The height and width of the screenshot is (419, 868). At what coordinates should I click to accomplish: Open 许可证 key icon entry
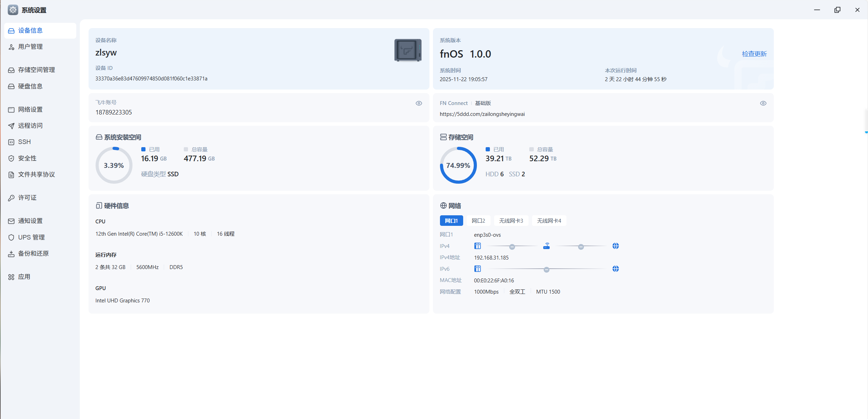[11, 198]
